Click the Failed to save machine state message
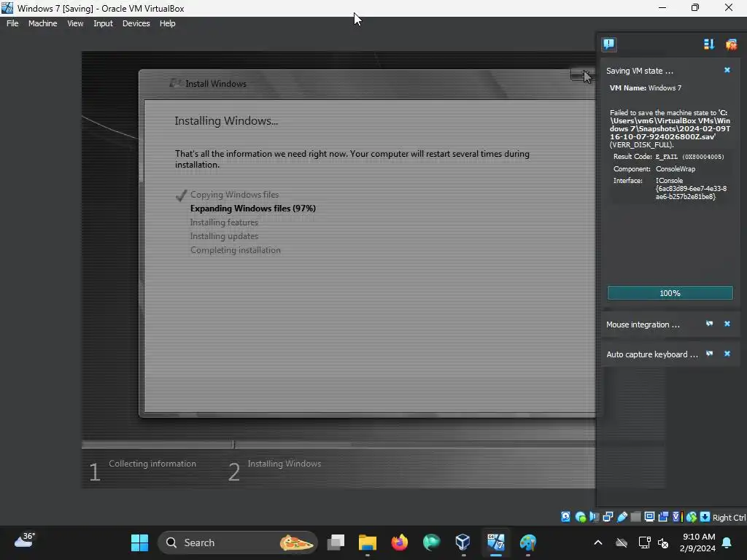Viewport: 747px width, 560px height. (x=670, y=128)
